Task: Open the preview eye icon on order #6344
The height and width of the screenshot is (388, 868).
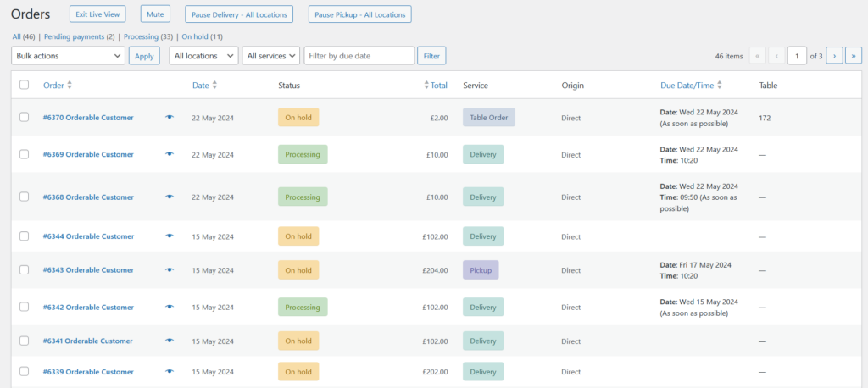Action: pos(170,236)
